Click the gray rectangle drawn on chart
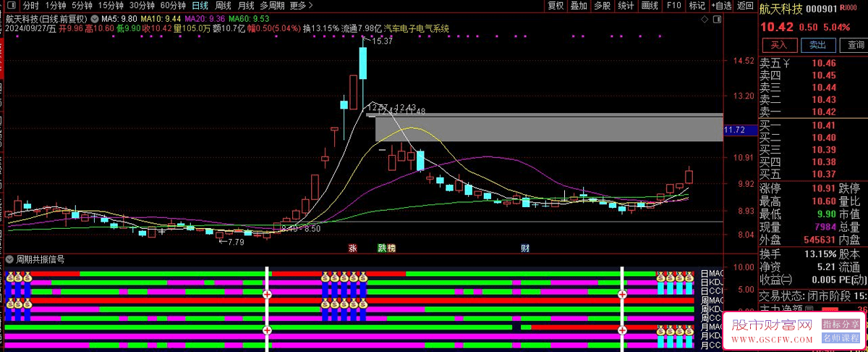Viewport: 868px width, 352px height. 548,127
